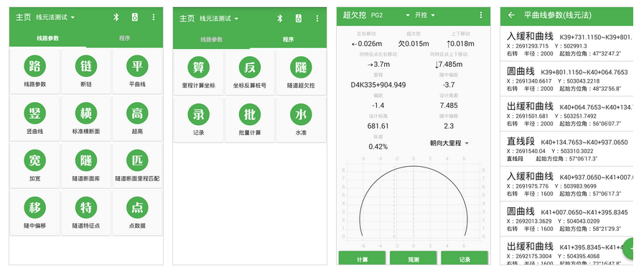This screenshot has width=644, height=266.
Task: Tap the floating add button
Action: tap(629, 249)
